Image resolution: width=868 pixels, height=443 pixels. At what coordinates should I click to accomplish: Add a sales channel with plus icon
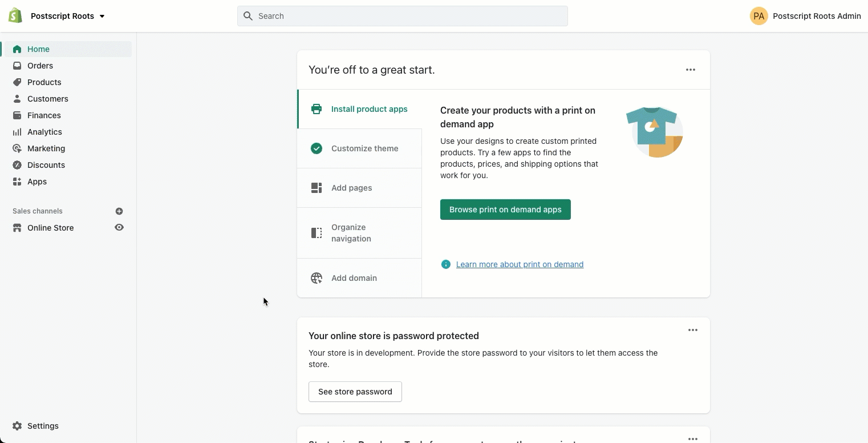coord(119,211)
